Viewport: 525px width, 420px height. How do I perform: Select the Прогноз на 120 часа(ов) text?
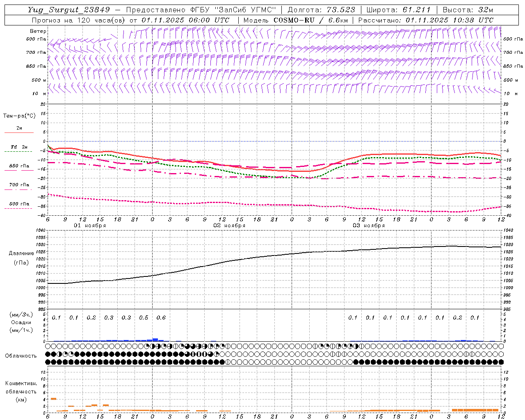(x=79, y=20)
